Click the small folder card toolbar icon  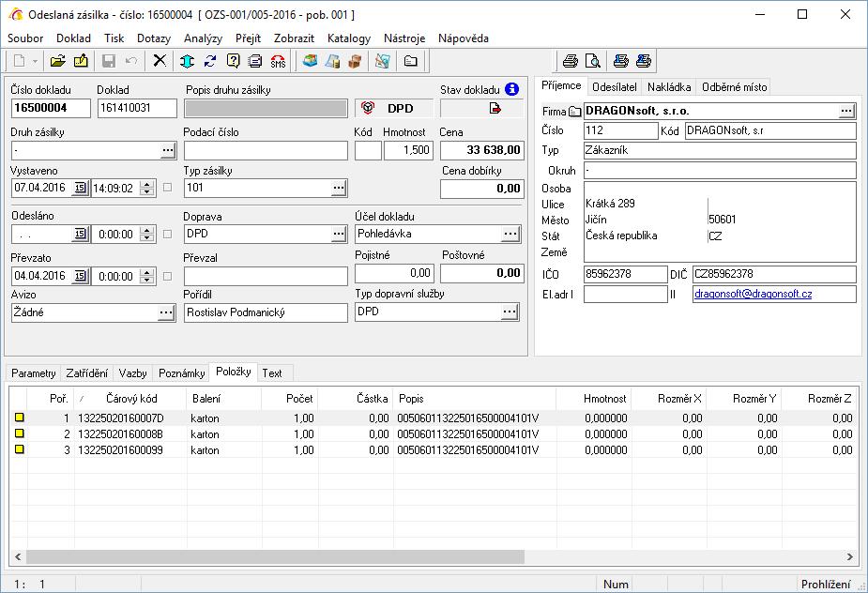[x=411, y=61]
